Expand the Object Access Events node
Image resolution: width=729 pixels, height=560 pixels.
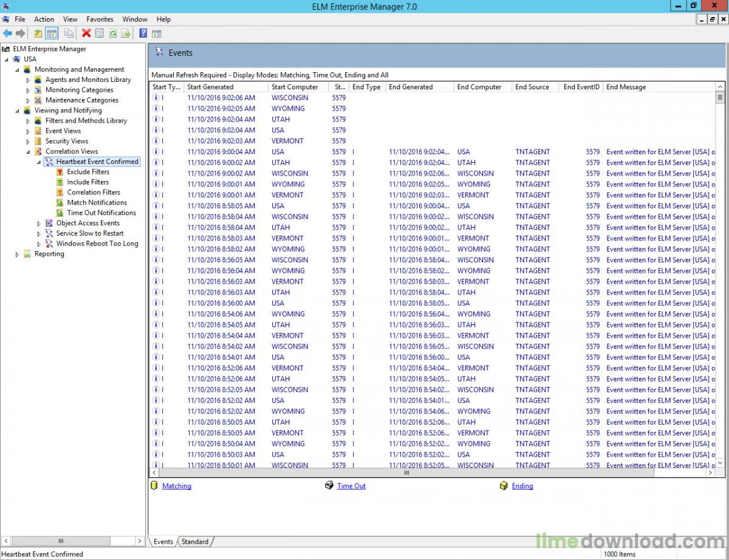(x=39, y=224)
